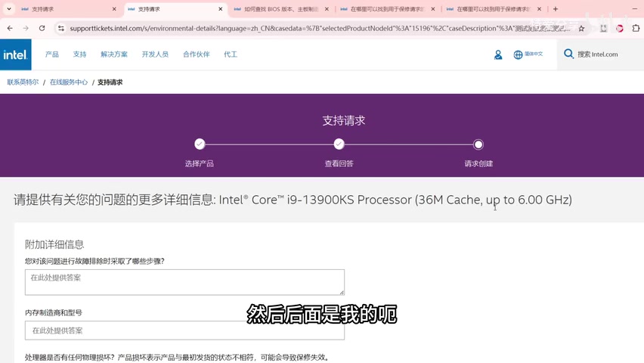The width and height of the screenshot is (644, 363).
Task: Click the 支持请求 page title
Action: [344, 120]
